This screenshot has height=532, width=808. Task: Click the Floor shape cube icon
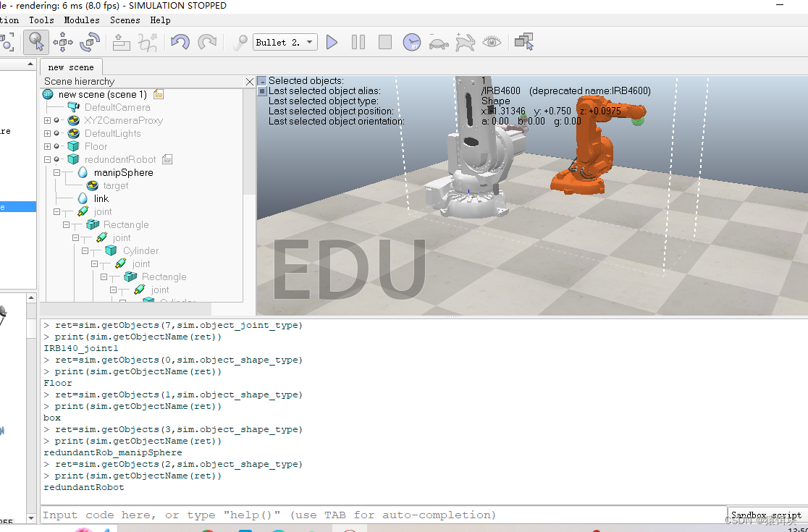click(74, 146)
